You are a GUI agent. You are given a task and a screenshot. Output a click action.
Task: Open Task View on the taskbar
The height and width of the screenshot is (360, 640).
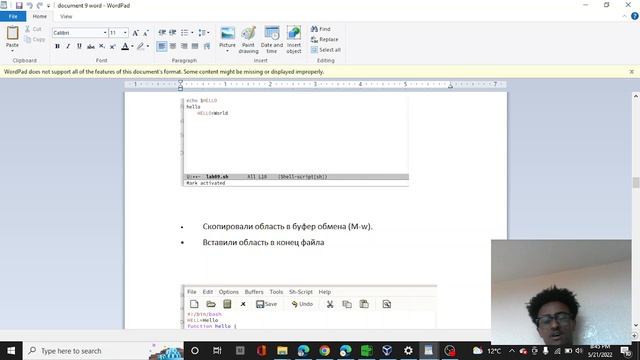pyautogui.click(x=217, y=351)
